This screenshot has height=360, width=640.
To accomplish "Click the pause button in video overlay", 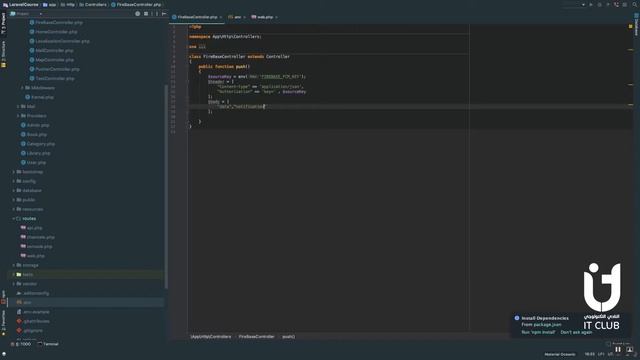I will coord(618,350).
